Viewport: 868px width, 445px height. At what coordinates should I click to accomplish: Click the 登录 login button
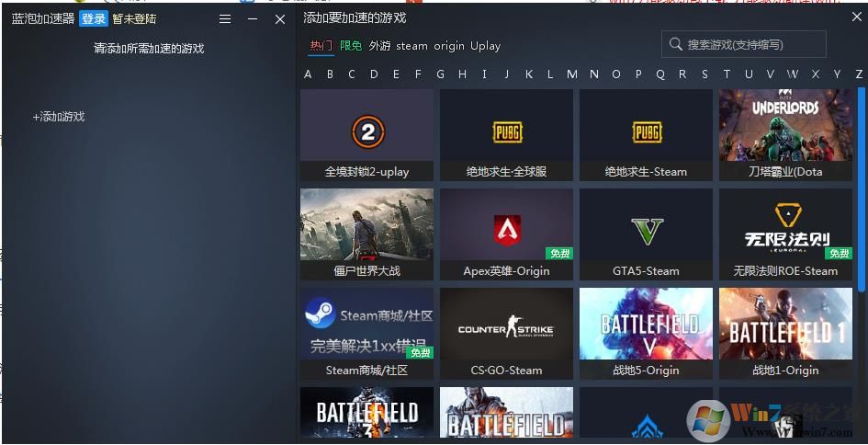pyautogui.click(x=94, y=19)
